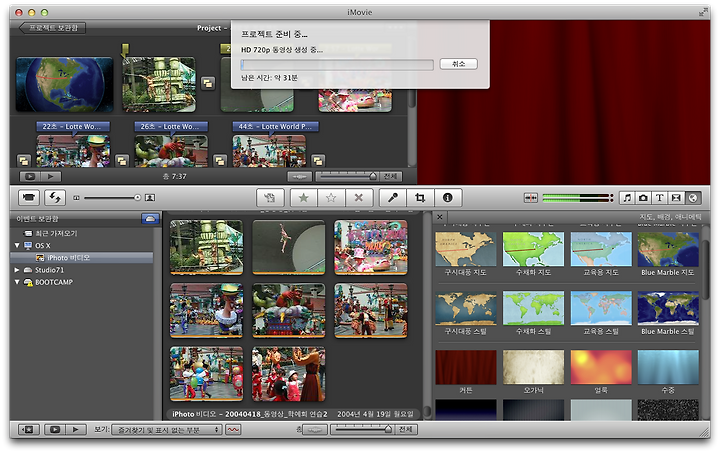Add selection to project
The height and width of the screenshot is (453, 720).
(x=270, y=198)
